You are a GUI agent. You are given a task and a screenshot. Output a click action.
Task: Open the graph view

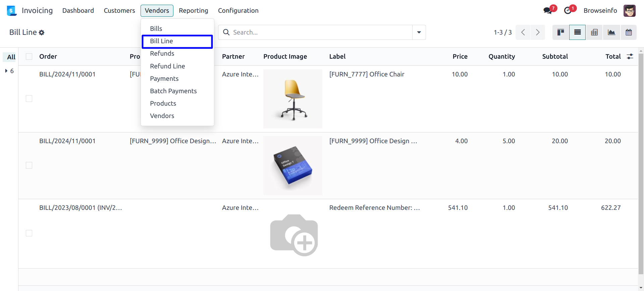611,32
